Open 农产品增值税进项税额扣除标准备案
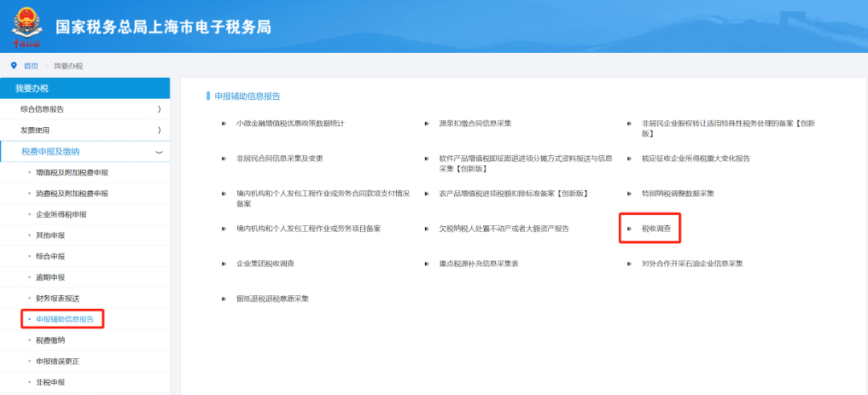Screen dimensions: 868x395 pyautogui.click(x=513, y=194)
